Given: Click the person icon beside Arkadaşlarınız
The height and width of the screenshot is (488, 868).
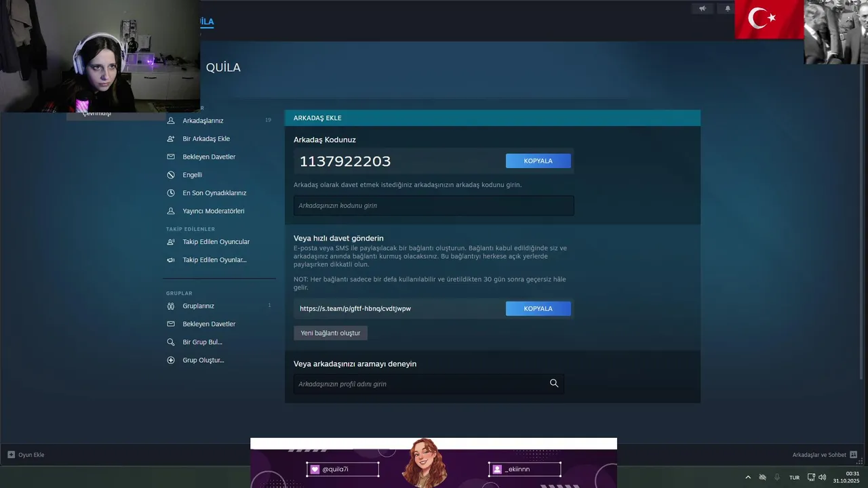Looking at the screenshot, I should click(x=171, y=121).
